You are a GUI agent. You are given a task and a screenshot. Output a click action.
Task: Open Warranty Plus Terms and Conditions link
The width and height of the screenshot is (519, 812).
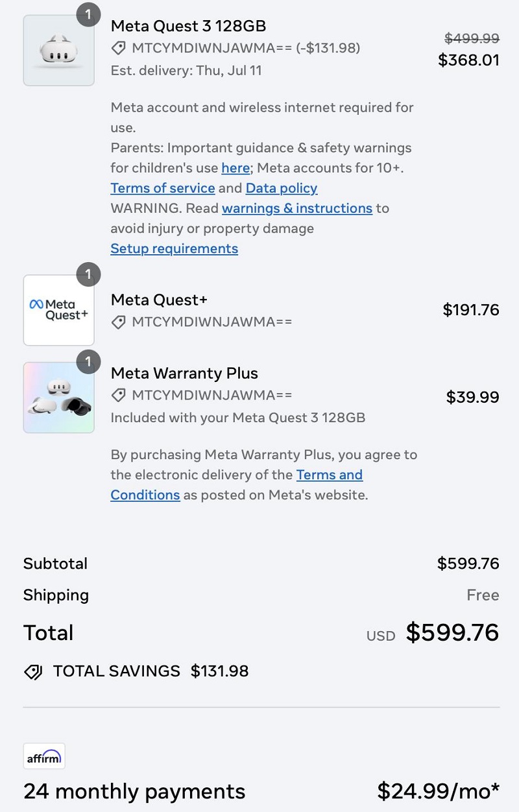point(329,475)
